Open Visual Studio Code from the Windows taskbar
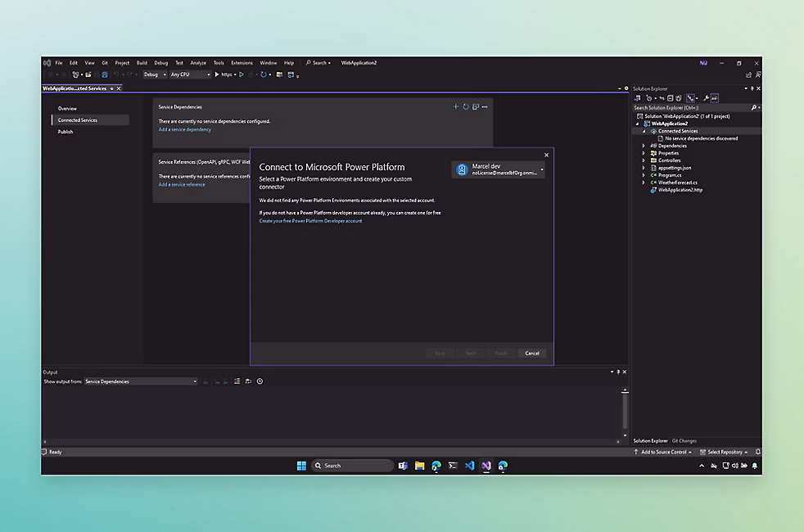Image resolution: width=804 pixels, height=532 pixels. click(x=470, y=466)
